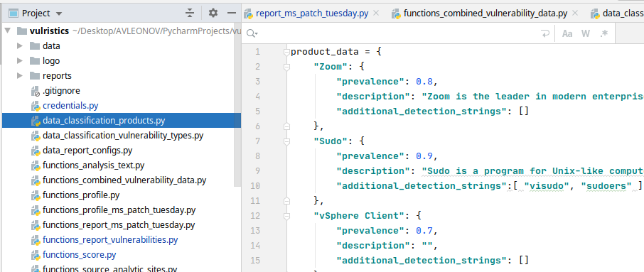Image resolution: width=644 pixels, height=272 pixels.
Task: Open functions_profile_ms_patch_tuesday.py
Action: click(119, 210)
